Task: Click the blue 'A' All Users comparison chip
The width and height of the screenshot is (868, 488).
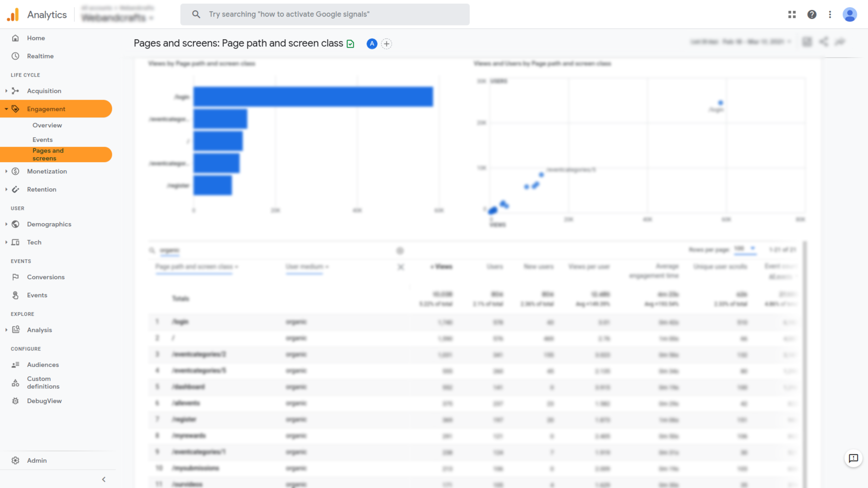Action: click(372, 43)
